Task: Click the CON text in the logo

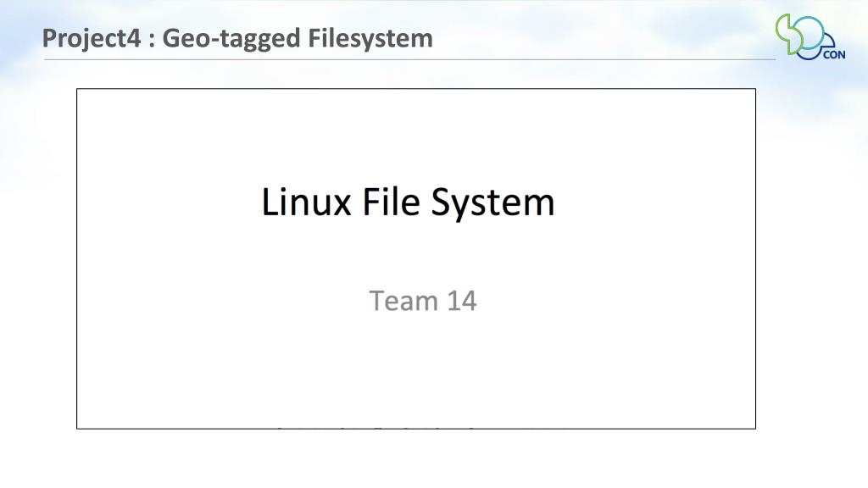Action: point(834,54)
